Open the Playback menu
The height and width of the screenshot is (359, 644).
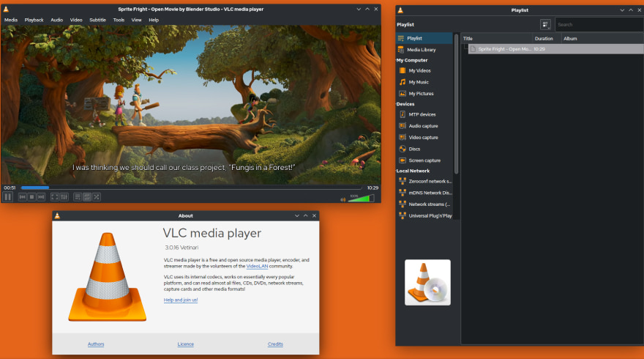pos(34,20)
